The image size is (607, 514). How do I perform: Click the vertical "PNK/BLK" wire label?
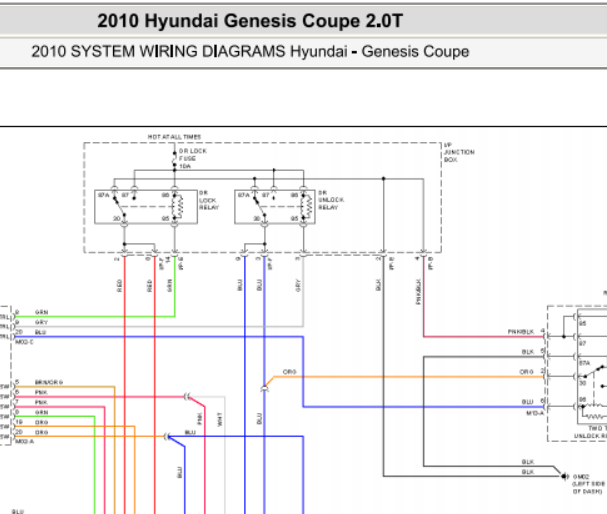418,291
